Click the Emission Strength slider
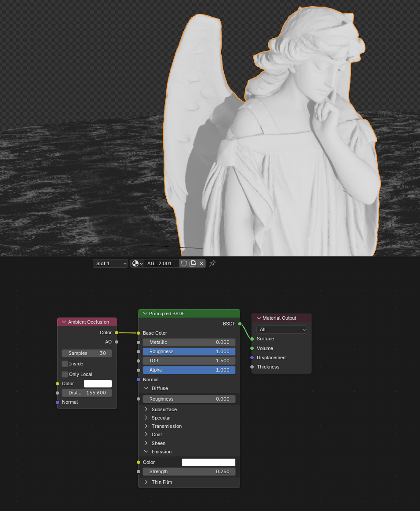 (189, 471)
